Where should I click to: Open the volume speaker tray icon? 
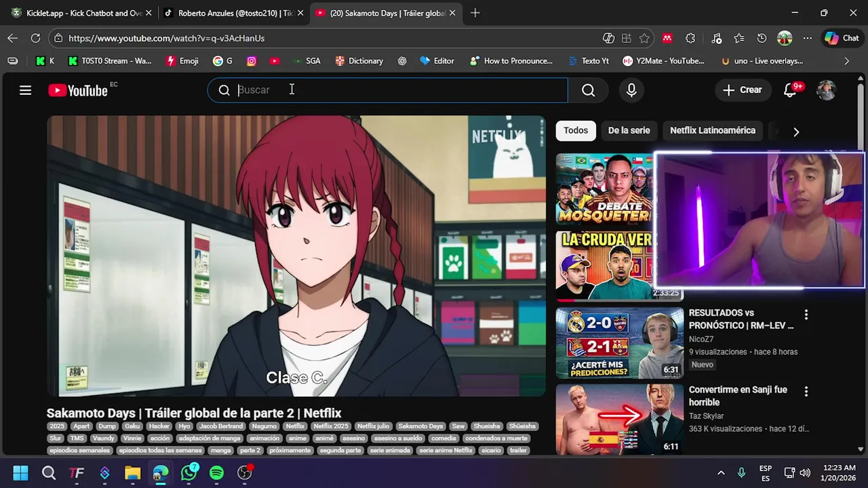click(805, 472)
